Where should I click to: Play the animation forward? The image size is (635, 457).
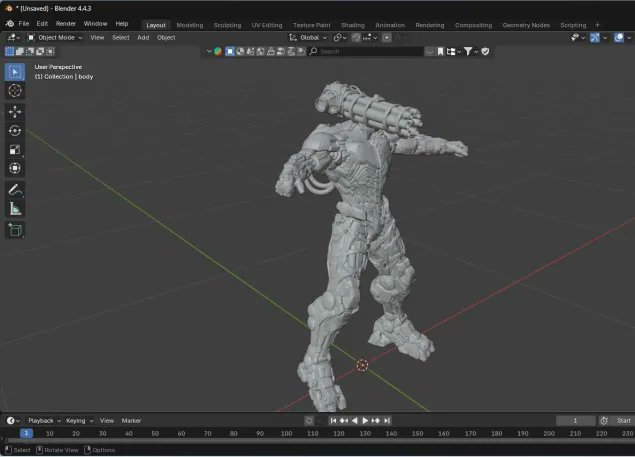click(365, 421)
